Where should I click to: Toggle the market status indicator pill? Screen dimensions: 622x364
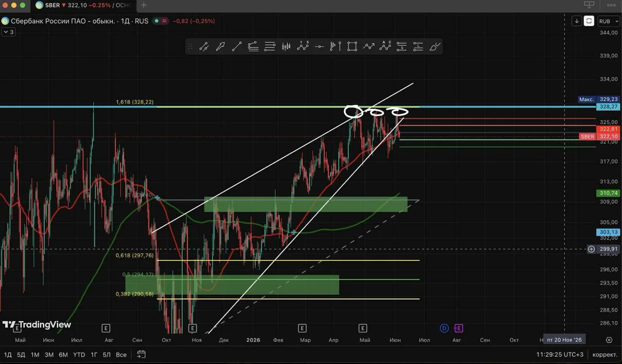tap(160, 21)
